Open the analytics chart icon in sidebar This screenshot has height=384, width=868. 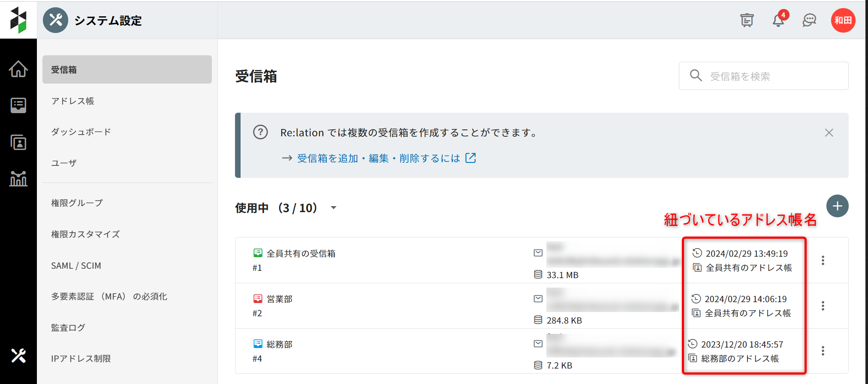pyautogui.click(x=18, y=178)
